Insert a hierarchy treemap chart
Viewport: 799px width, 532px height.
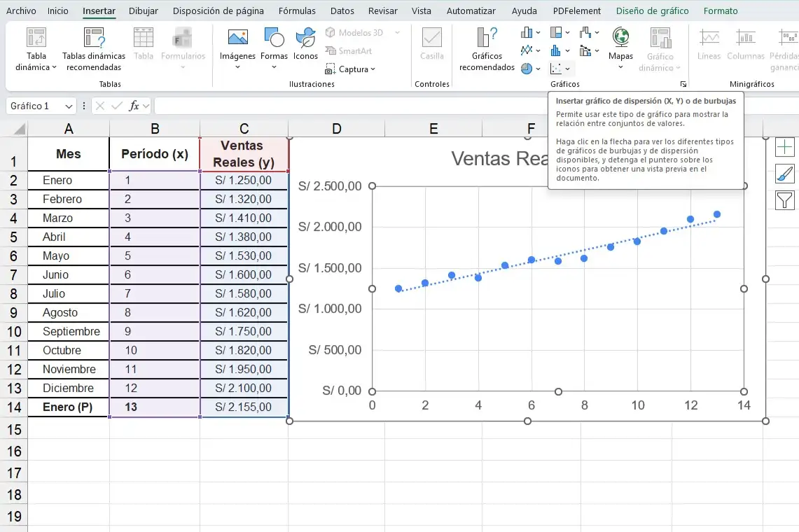(560, 33)
